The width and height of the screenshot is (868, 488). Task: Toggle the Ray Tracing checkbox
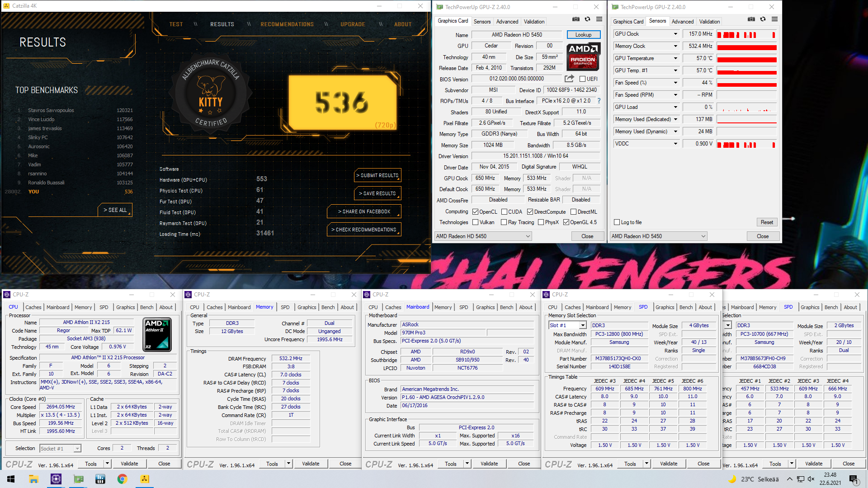click(504, 222)
